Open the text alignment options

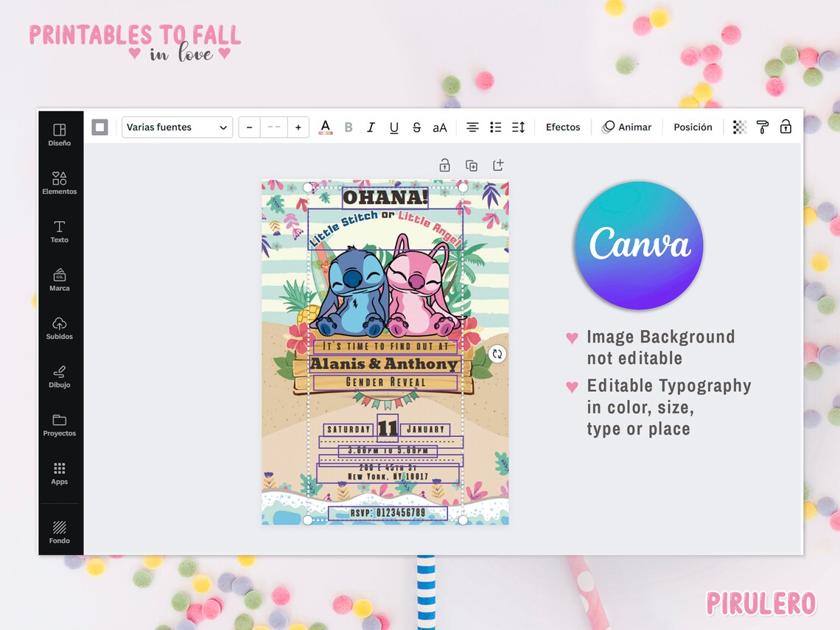click(472, 127)
